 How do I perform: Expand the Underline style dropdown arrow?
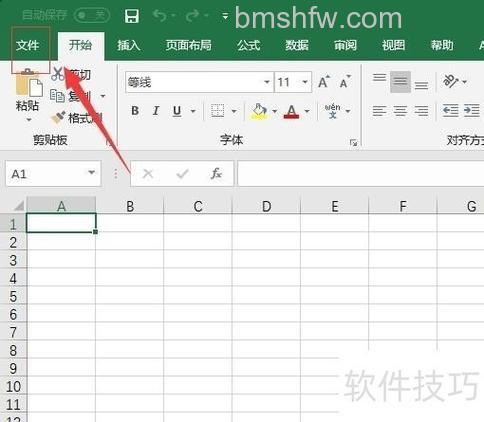193,111
